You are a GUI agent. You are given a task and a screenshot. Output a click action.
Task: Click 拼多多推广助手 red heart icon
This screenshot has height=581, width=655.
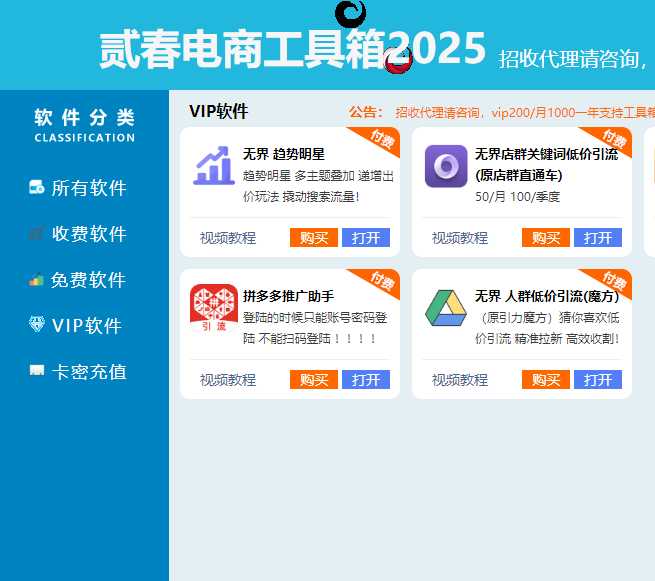[214, 308]
